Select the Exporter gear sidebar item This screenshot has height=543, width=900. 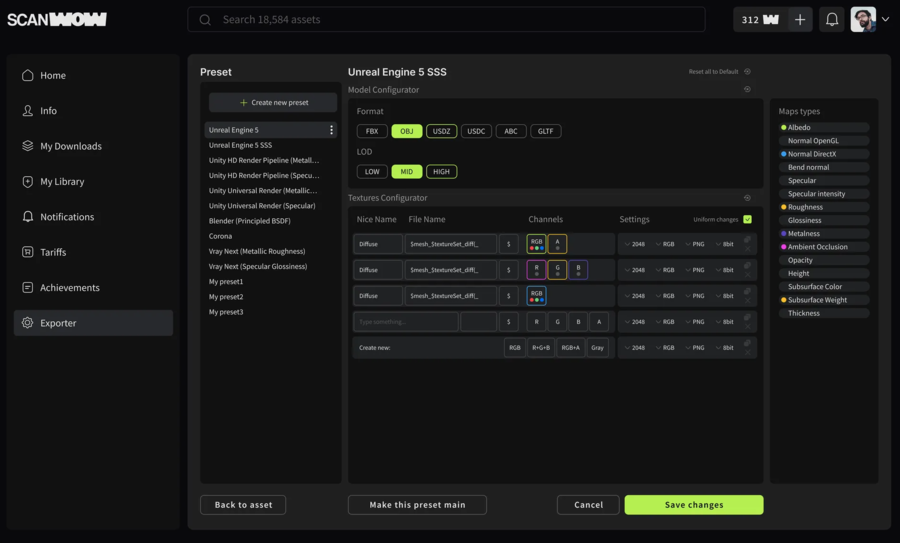click(93, 323)
